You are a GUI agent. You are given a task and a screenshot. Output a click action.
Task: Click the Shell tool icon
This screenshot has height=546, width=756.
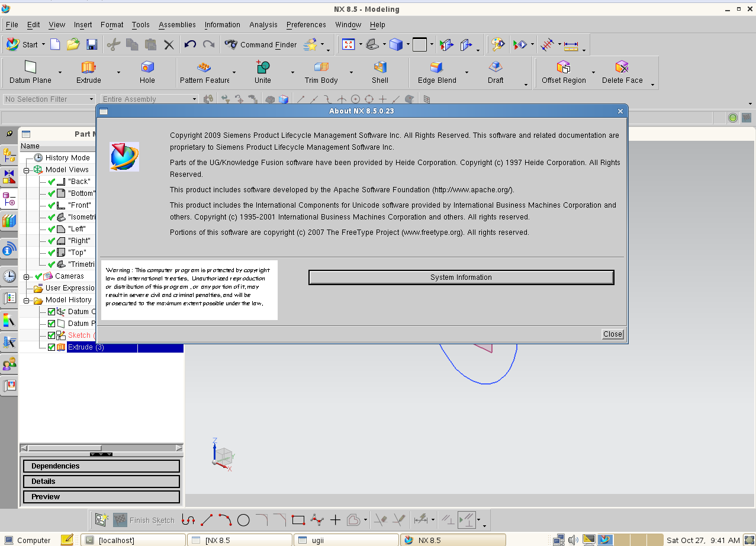tap(380, 67)
